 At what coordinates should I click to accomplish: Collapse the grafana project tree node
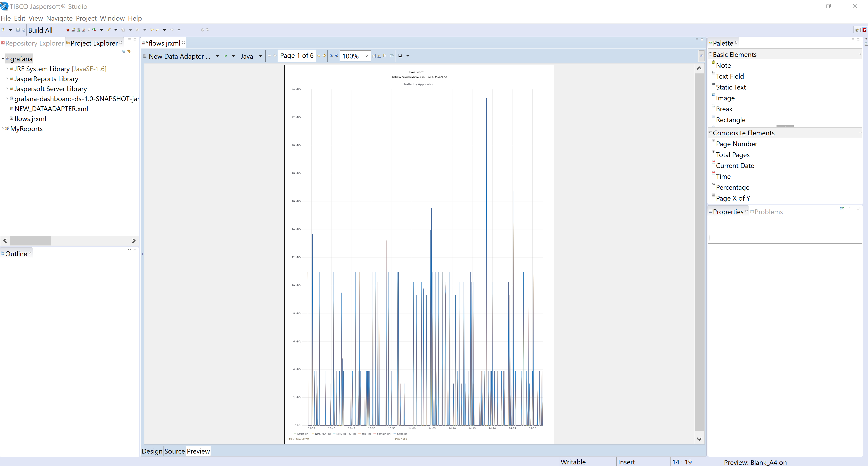click(x=3, y=59)
